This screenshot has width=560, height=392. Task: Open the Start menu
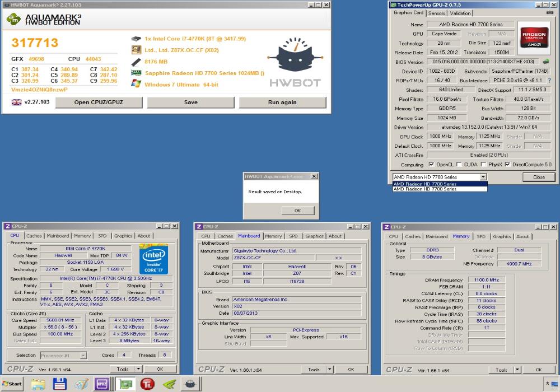[12, 384]
